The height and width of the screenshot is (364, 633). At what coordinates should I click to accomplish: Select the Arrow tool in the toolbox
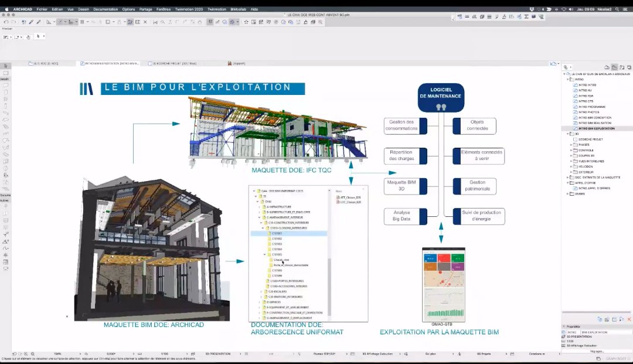pos(6,66)
